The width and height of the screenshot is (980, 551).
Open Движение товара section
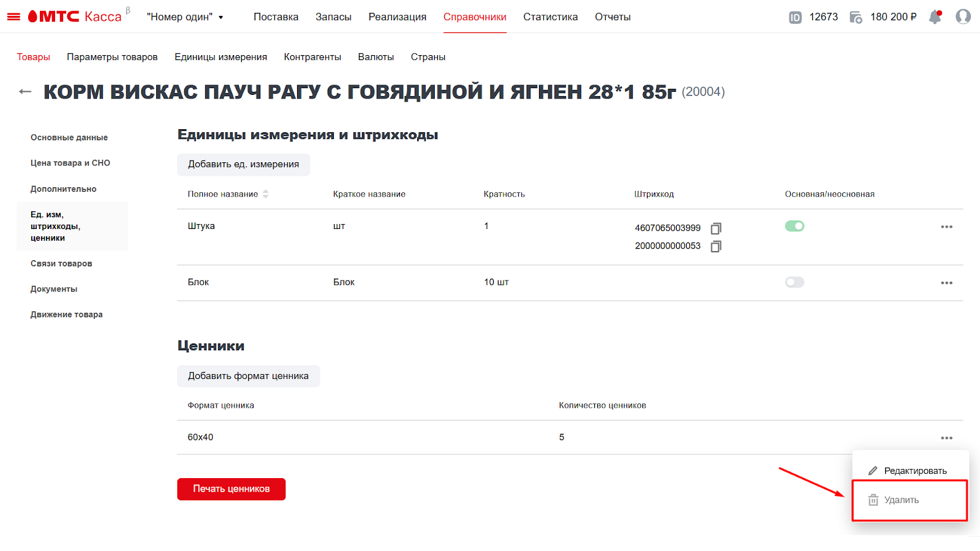67,315
